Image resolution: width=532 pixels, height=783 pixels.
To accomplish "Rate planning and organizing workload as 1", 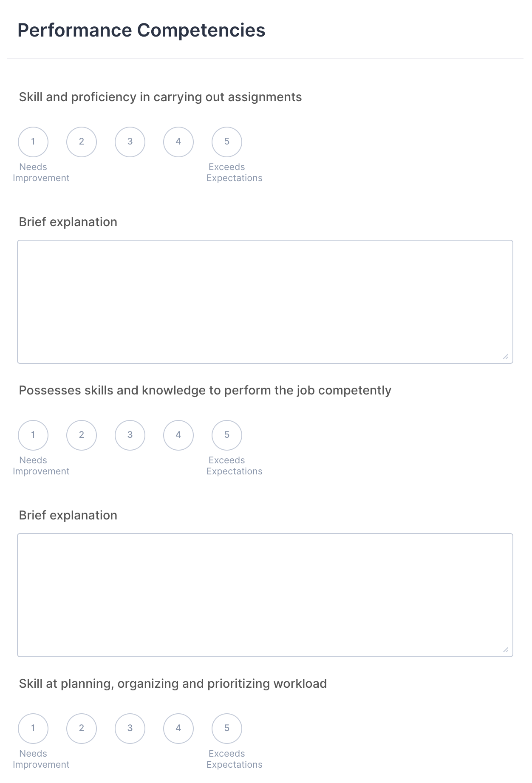I will [33, 729].
